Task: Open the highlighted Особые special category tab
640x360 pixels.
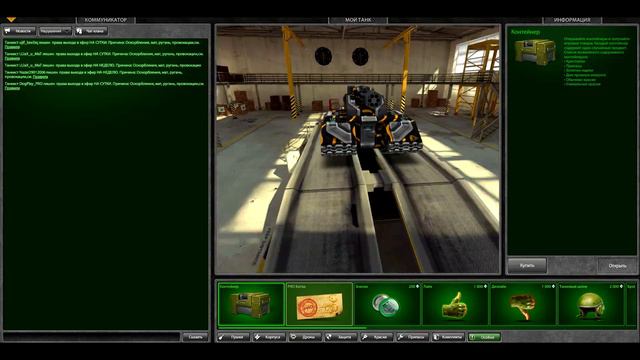Action: click(484, 337)
